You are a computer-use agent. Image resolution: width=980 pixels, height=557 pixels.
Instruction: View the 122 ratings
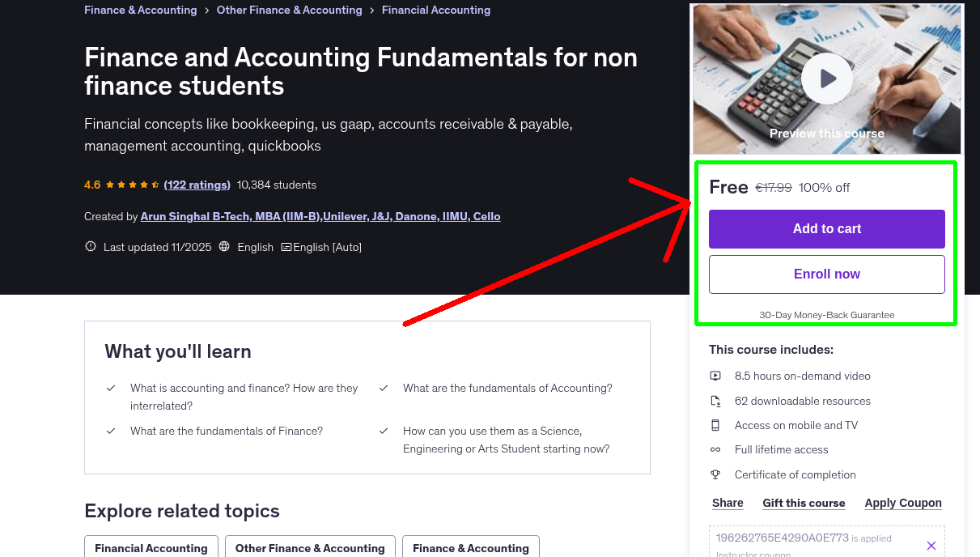pos(197,185)
